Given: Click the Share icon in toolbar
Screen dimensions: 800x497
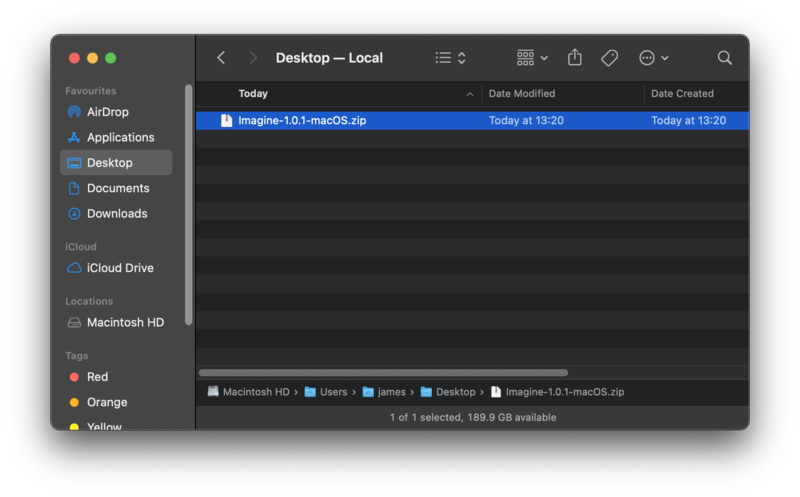Looking at the screenshot, I should coord(574,57).
